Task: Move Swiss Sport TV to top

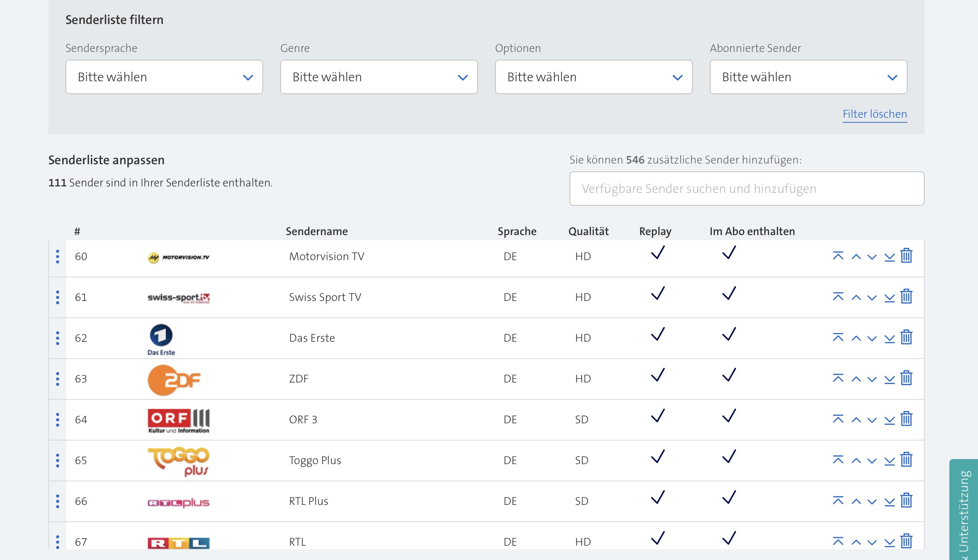Action: (838, 297)
